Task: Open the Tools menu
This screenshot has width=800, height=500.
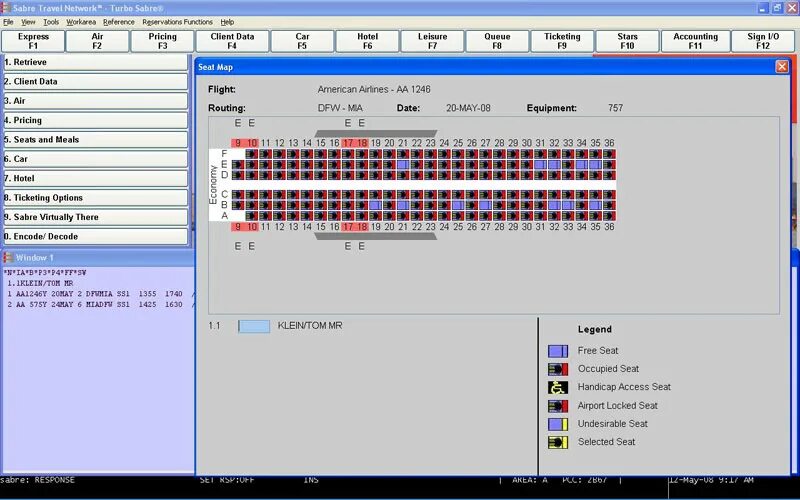Action: 51,22
